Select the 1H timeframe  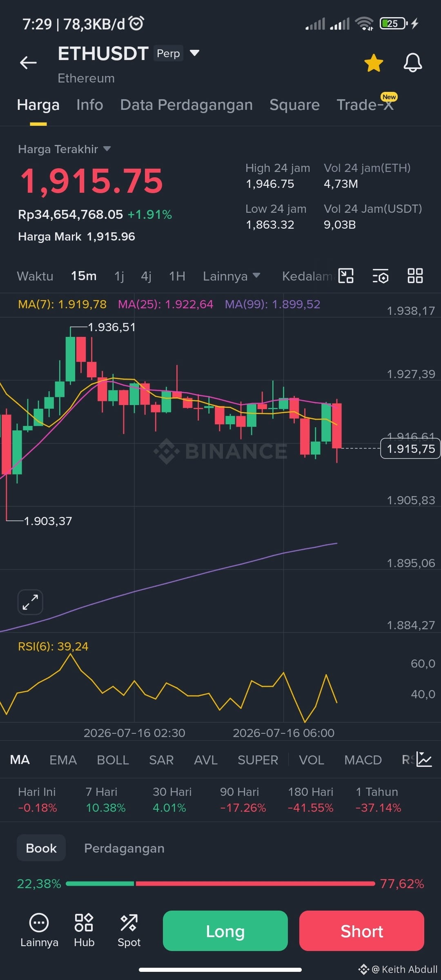pyautogui.click(x=177, y=276)
